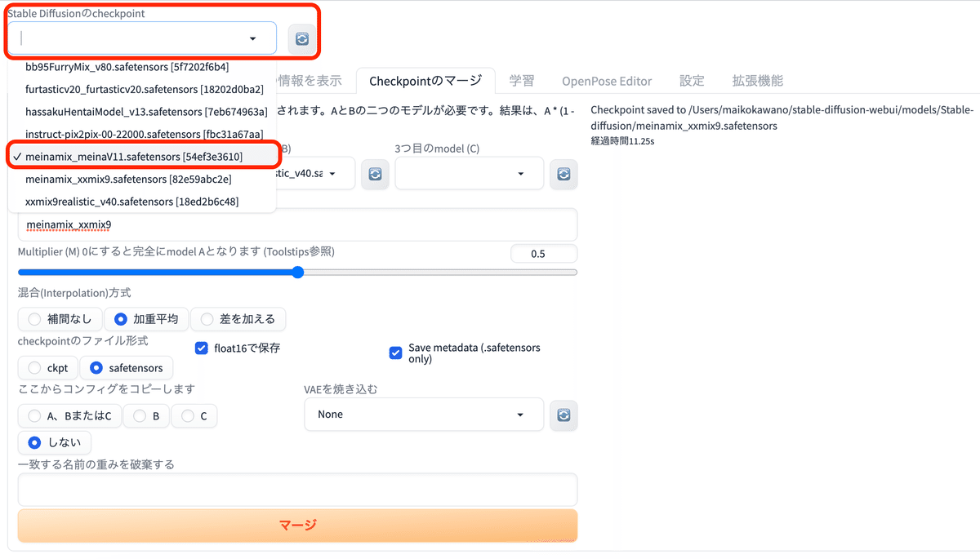Expand the 3つ目のmodel (C) dropdown
The image size is (980, 559).
[470, 174]
